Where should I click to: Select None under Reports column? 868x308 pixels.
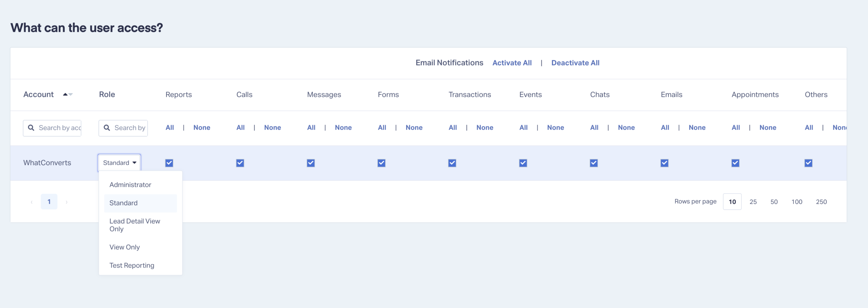click(x=202, y=128)
